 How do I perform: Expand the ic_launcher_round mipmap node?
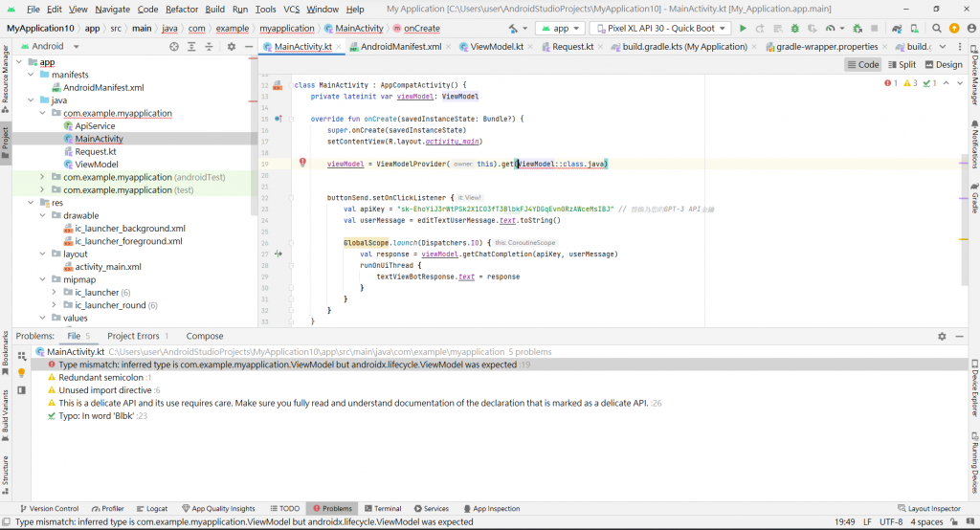pyautogui.click(x=54, y=305)
